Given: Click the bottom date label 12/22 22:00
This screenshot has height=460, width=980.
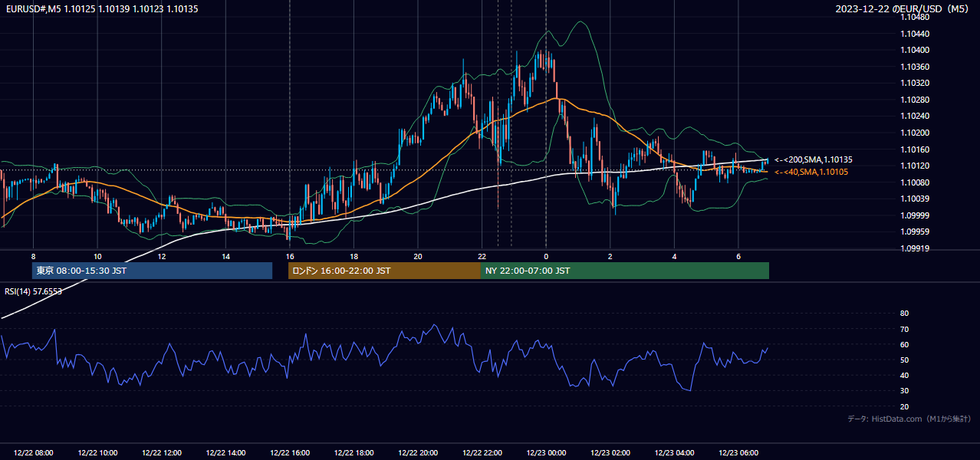Looking at the screenshot, I should pyautogui.click(x=482, y=453).
